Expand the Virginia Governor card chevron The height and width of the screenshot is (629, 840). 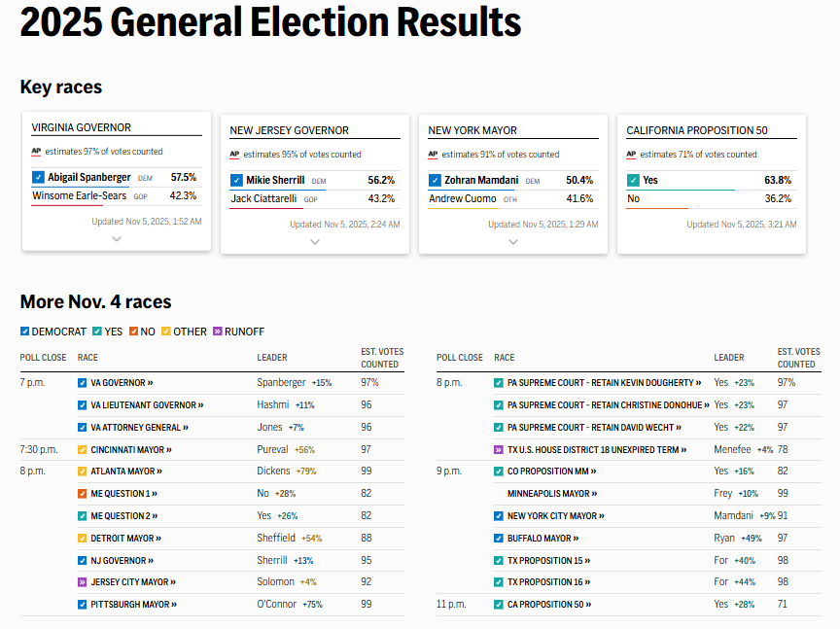point(117,238)
